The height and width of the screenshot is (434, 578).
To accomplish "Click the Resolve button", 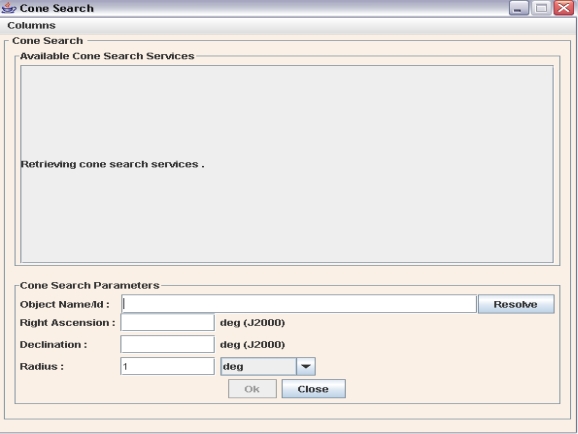I will tap(516, 304).
